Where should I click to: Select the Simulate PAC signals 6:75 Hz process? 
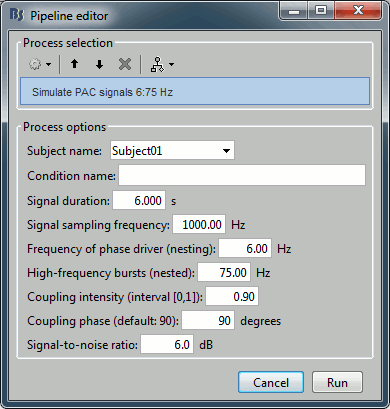tap(195, 92)
